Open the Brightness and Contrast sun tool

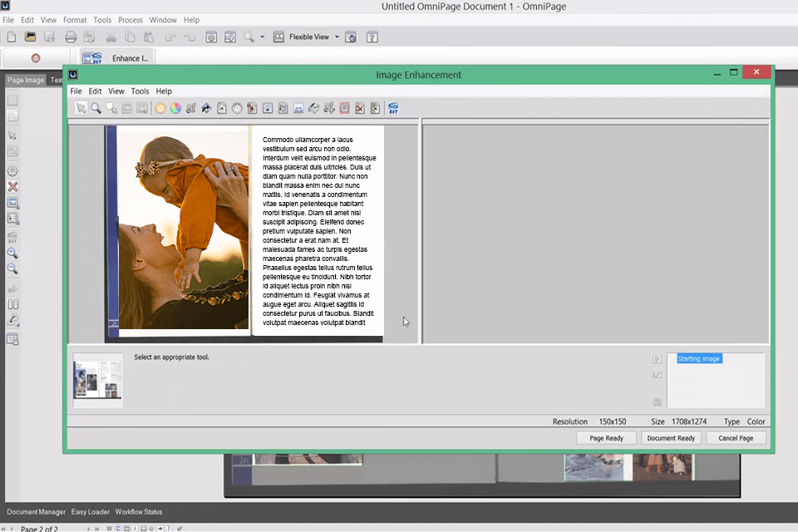[160, 108]
